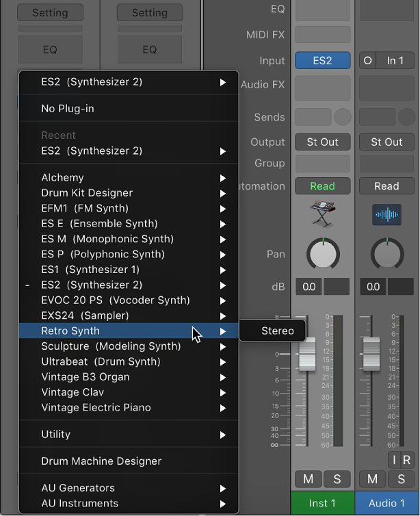Image resolution: width=420 pixels, height=516 pixels.
Task: Click the Pan knob on Inst 1
Action: pos(323,254)
